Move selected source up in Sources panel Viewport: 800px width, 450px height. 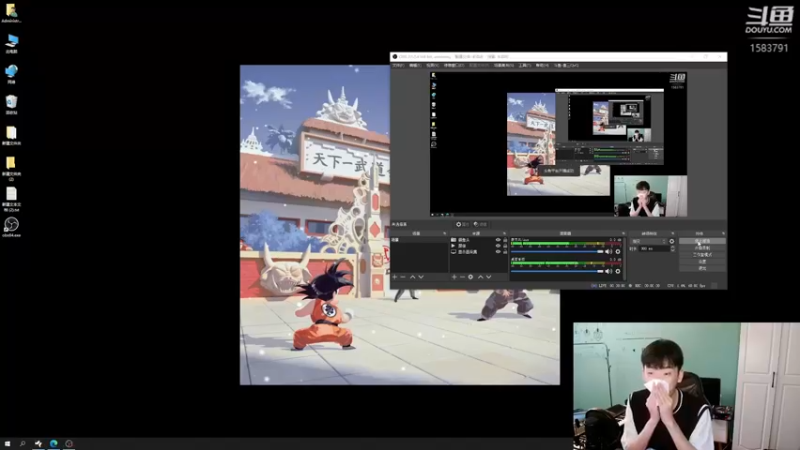[x=481, y=277]
